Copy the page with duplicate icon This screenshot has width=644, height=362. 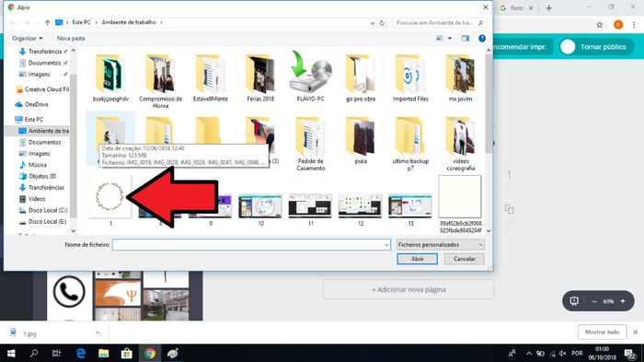coord(510,209)
